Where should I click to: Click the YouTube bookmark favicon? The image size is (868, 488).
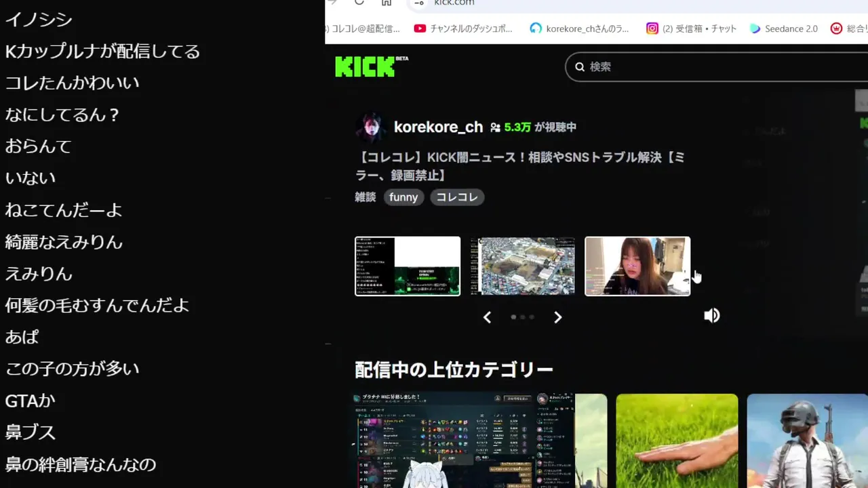[420, 28]
